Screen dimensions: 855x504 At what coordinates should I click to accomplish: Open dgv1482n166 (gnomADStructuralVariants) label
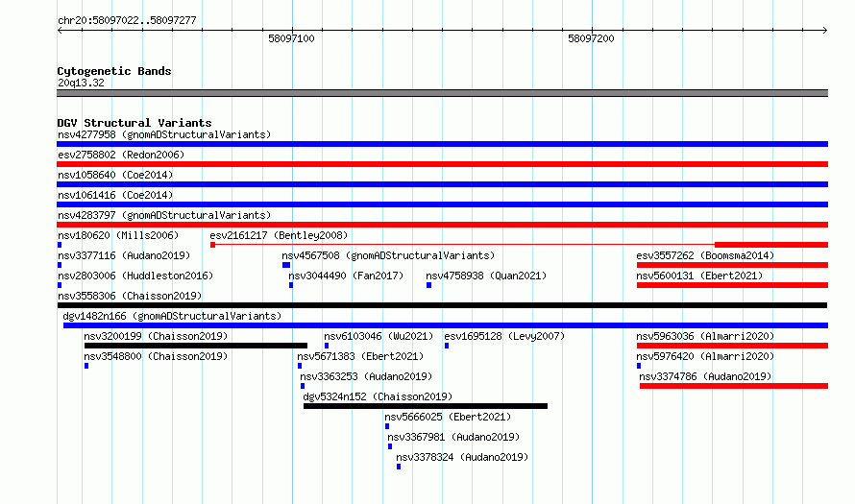172,316
